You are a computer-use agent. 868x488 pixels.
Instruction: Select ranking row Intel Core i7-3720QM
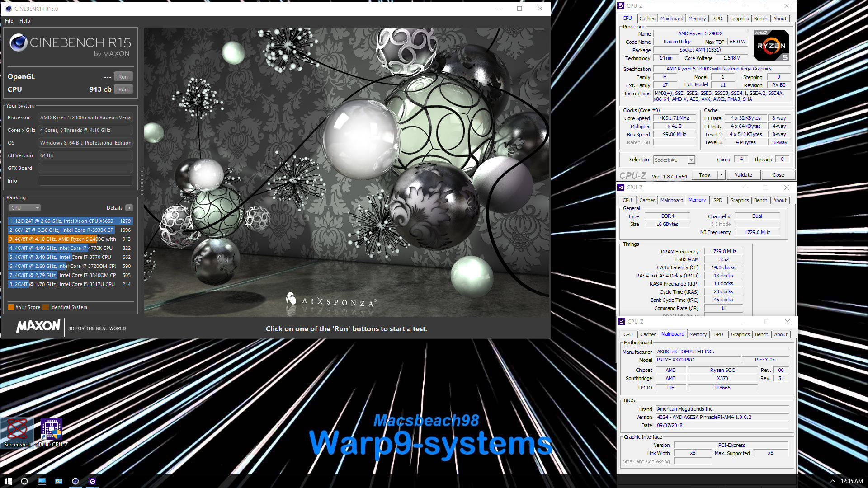(70, 266)
